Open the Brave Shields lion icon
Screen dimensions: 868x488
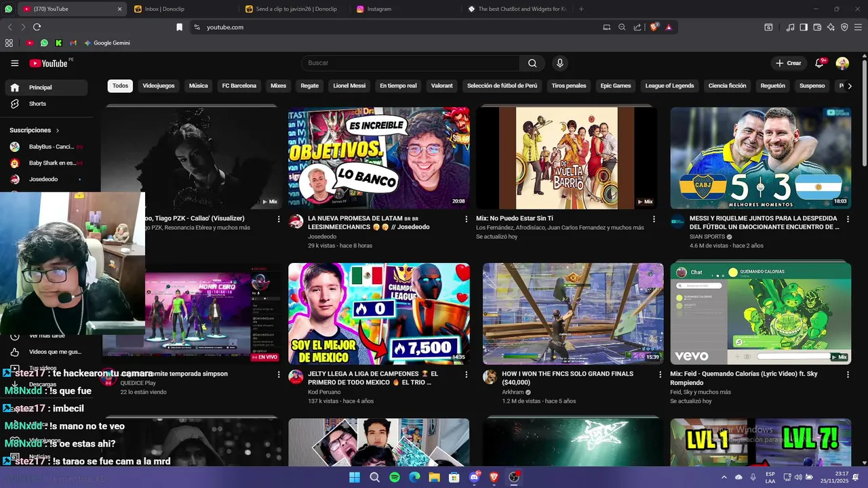coord(654,27)
